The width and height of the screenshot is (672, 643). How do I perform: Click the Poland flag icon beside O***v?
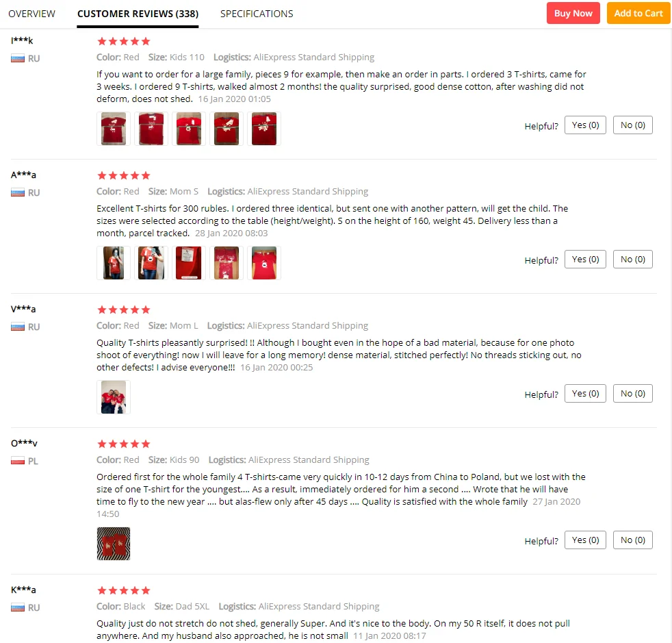tap(18, 461)
